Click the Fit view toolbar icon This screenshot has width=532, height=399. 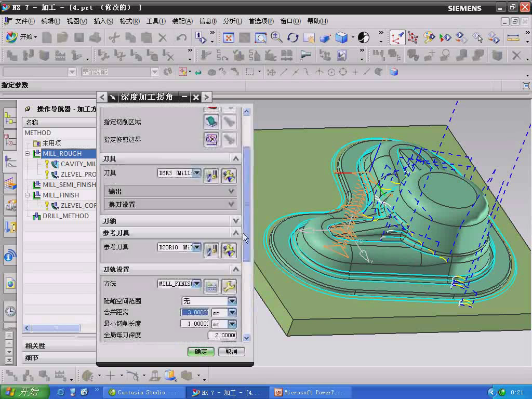pos(229,37)
